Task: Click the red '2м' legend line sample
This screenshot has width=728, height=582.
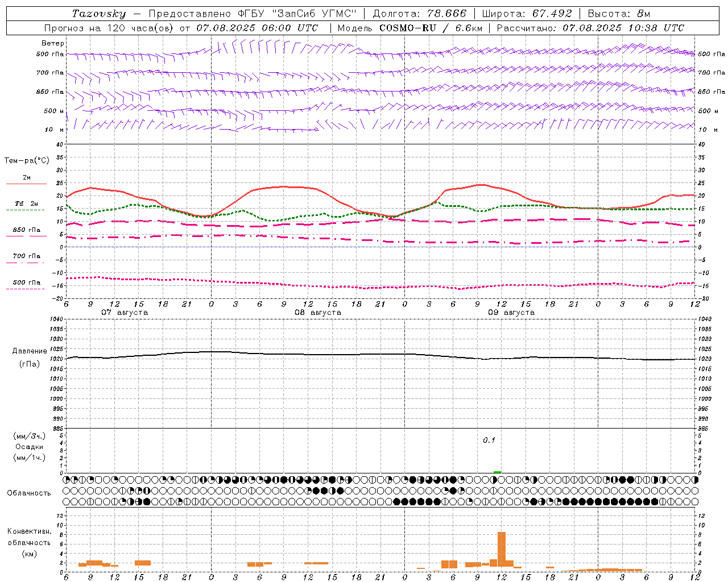Action: [26, 184]
